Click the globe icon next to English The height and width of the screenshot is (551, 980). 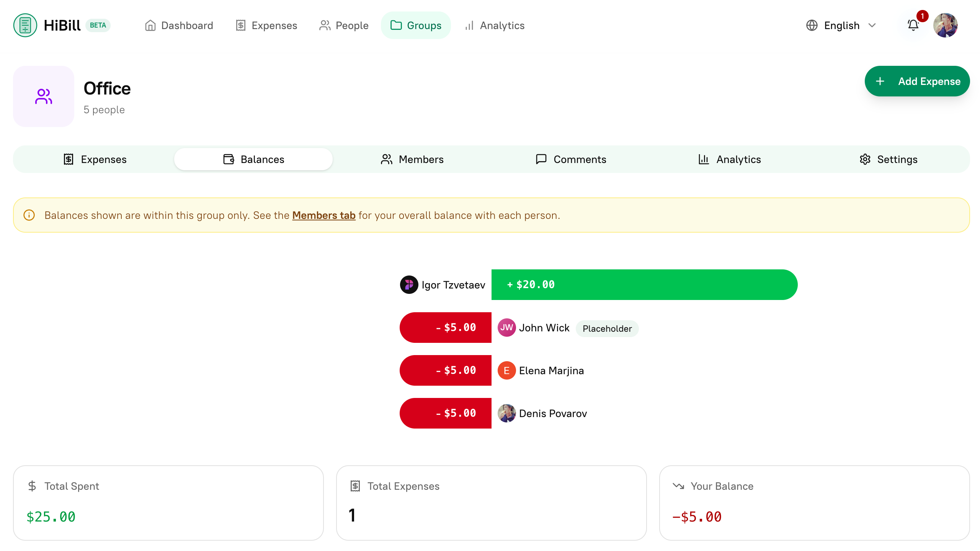point(812,25)
